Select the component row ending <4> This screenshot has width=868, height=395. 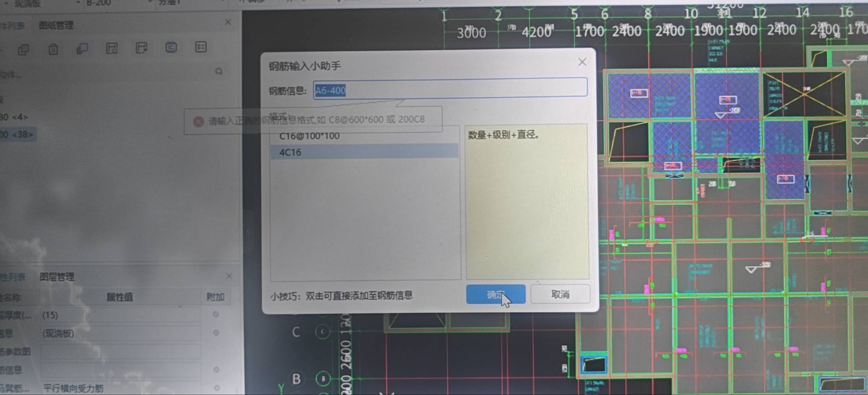pyautogui.click(x=14, y=117)
